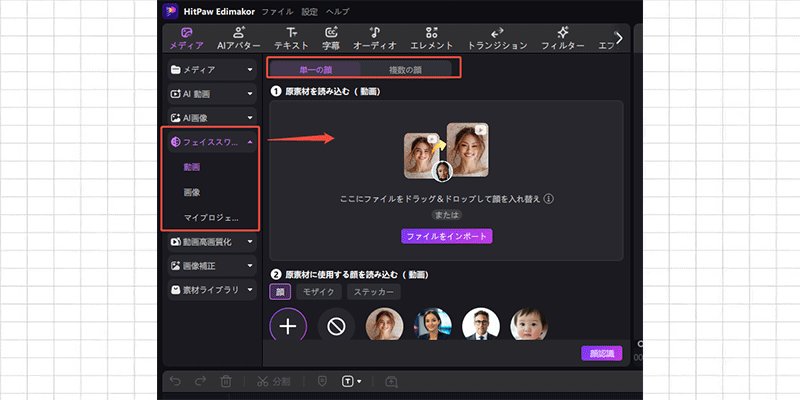Redo the last action

201,382
